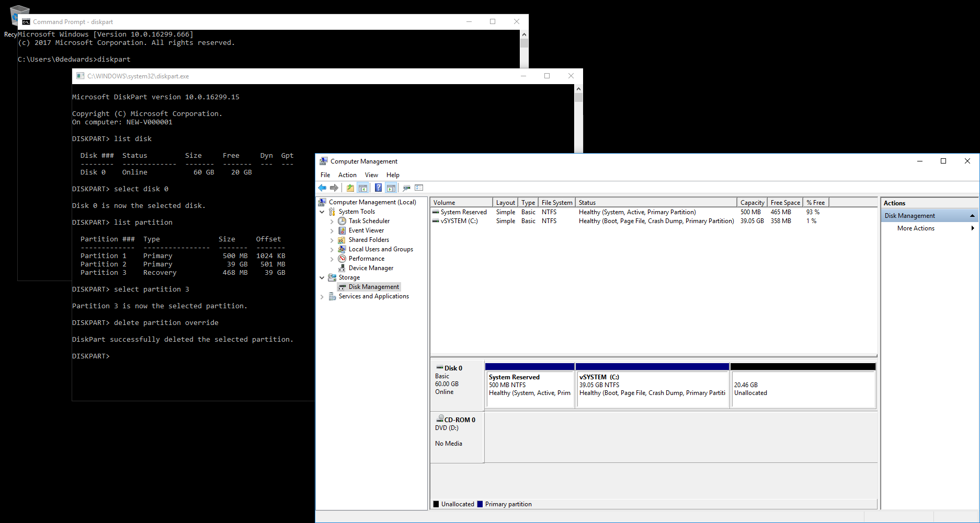Click the Type column header
The image size is (980, 523).
pos(528,203)
